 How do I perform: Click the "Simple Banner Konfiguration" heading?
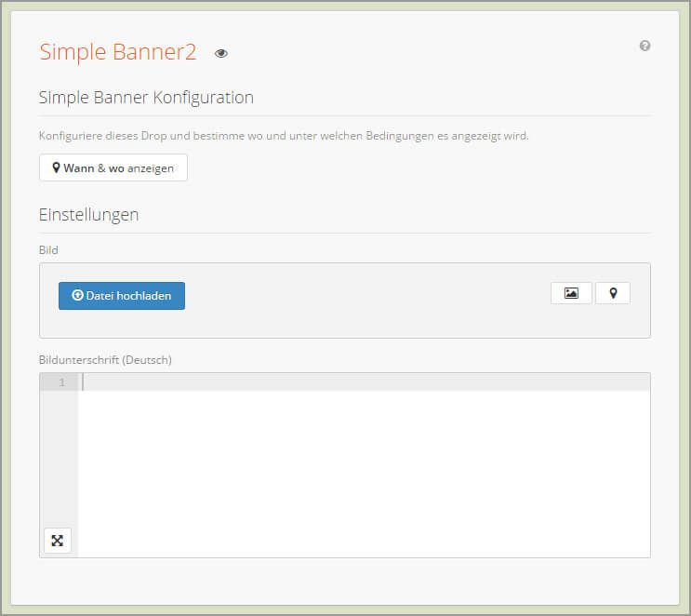point(146,98)
